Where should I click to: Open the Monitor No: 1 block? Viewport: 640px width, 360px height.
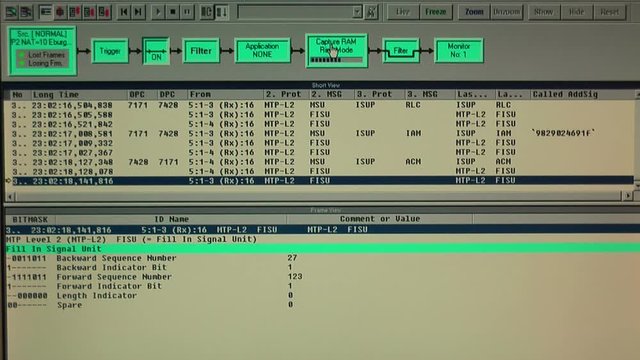pyautogui.click(x=459, y=51)
